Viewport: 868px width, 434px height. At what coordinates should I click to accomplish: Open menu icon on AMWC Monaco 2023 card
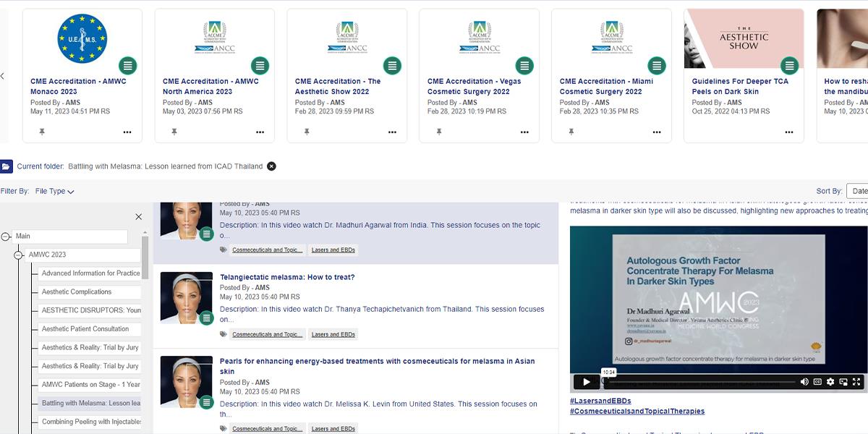coord(127,66)
